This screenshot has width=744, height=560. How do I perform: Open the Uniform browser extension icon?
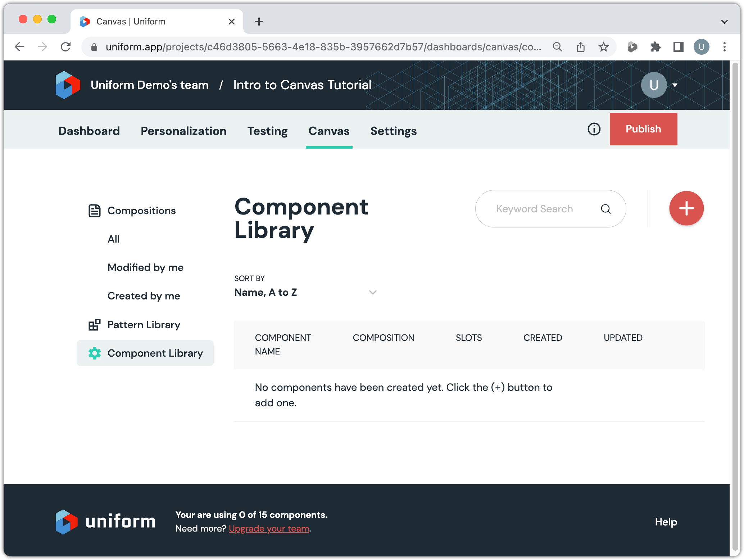click(x=632, y=47)
